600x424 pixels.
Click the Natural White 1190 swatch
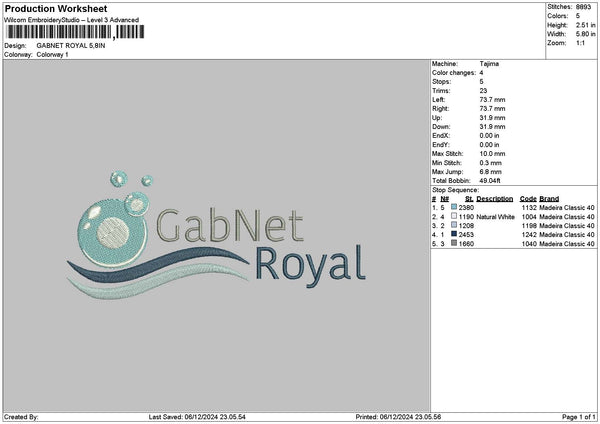click(454, 216)
